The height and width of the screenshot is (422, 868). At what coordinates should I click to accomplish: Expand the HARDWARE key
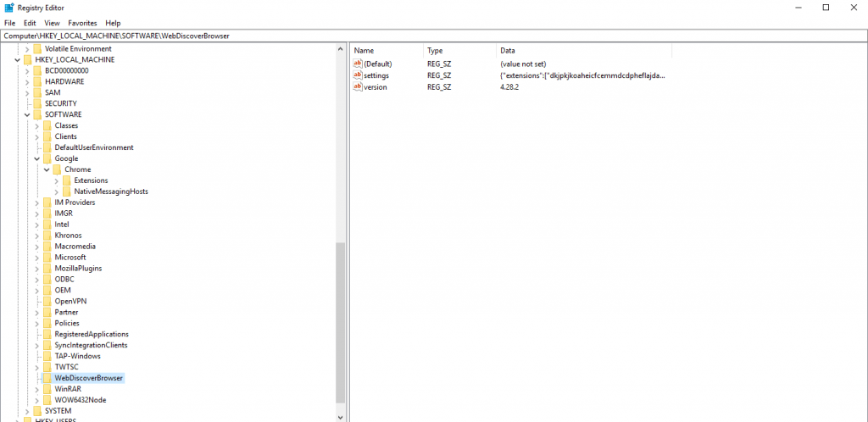pyautogui.click(x=27, y=82)
